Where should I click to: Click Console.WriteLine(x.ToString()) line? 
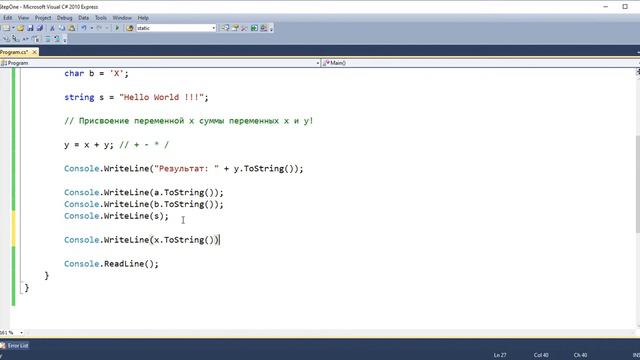(142, 240)
